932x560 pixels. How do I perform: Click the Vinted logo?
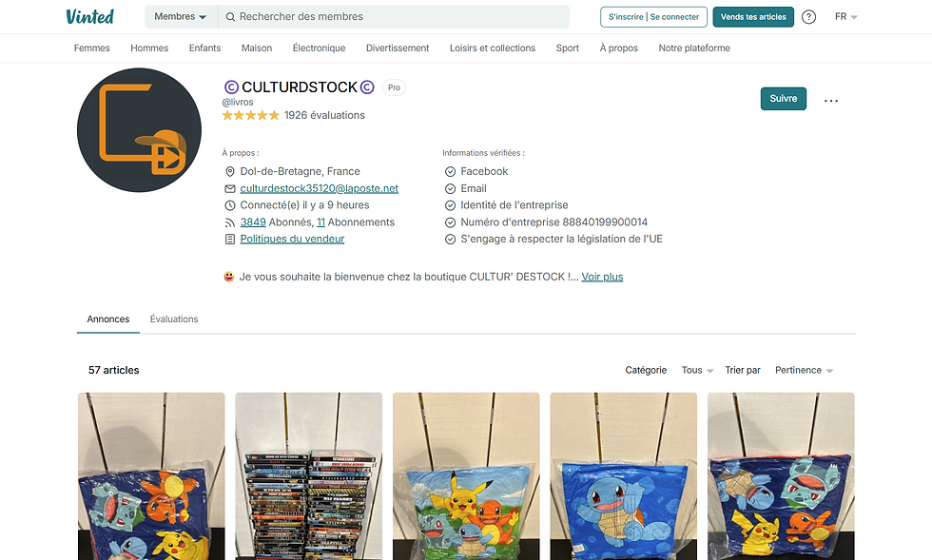[x=89, y=17]
